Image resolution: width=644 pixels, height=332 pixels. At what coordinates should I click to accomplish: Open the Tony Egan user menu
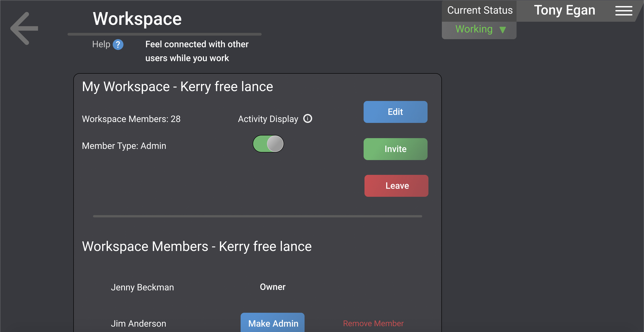pyautogui.click(x=564, y=10)
